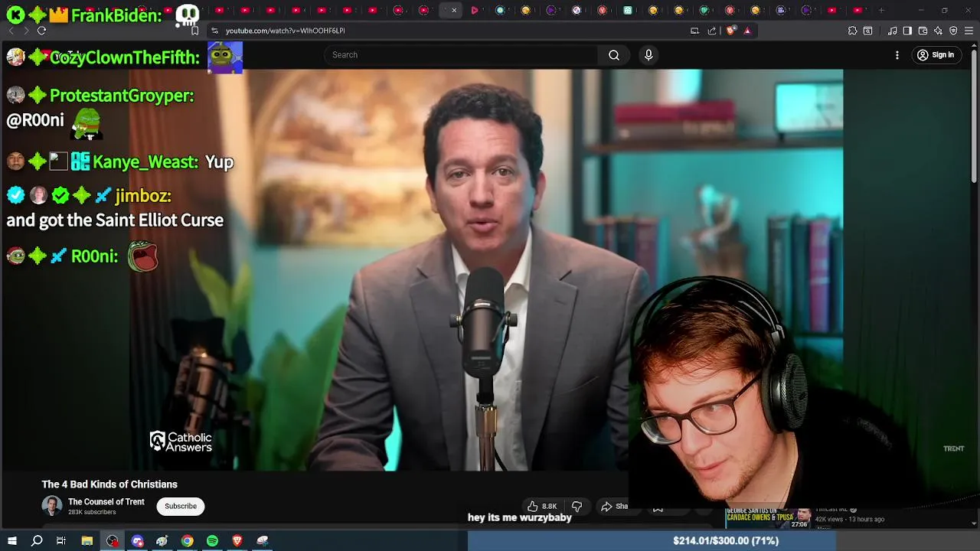Open the tab search icon in the toolbar
The height and width of the screenshot is (551, 980).
pyautogui.click(x=867, y=31)
